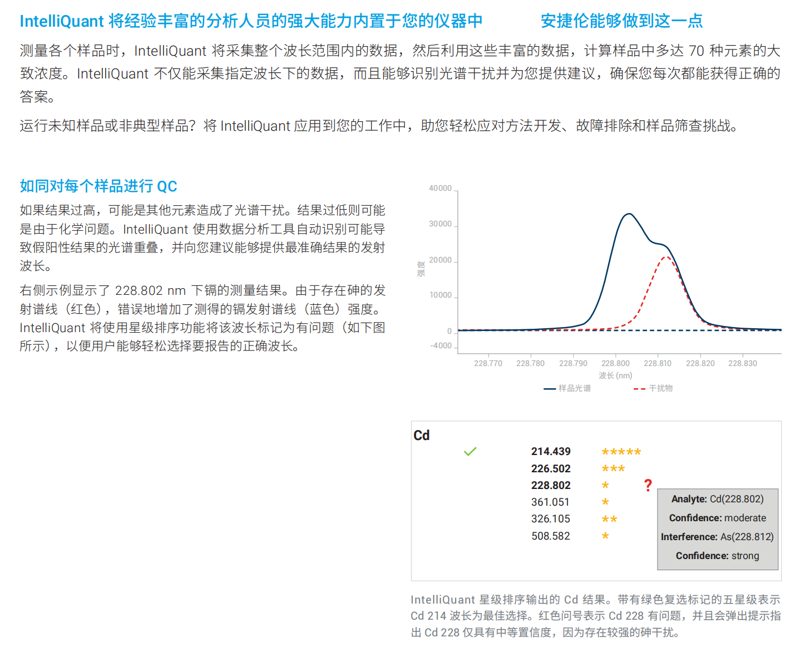810x672 pixels.
Task: Select wavelength 508.582 in Cd list
Action: click(x=551, y=536)
